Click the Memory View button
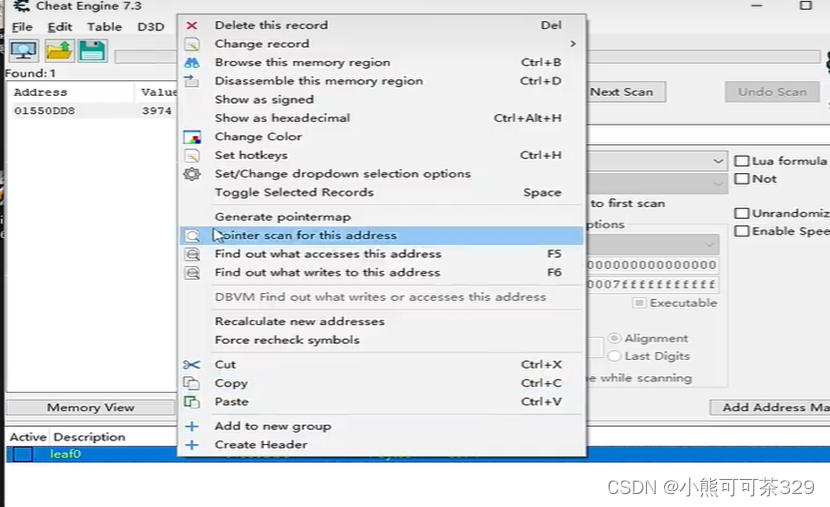 click(x=91, y=408)
